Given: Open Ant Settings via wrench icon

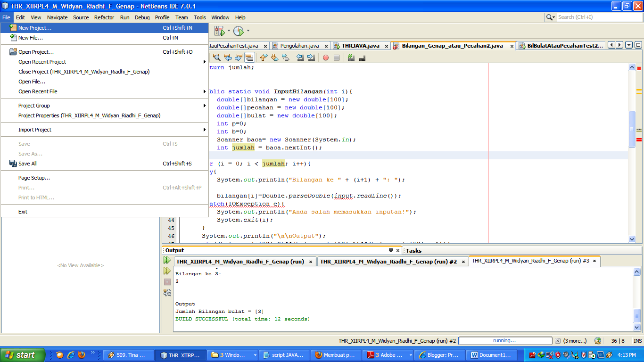Looking at the screenshot, I should pyautogui.click(x=167, y=292).
